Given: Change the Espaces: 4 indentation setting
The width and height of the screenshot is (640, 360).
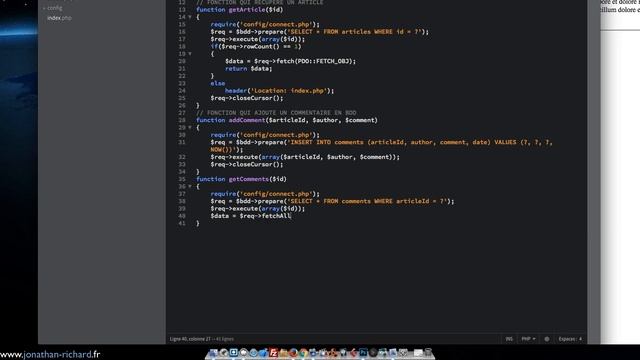Looking at the screenshot, I should pyautogui.click(x=570, y=339).
